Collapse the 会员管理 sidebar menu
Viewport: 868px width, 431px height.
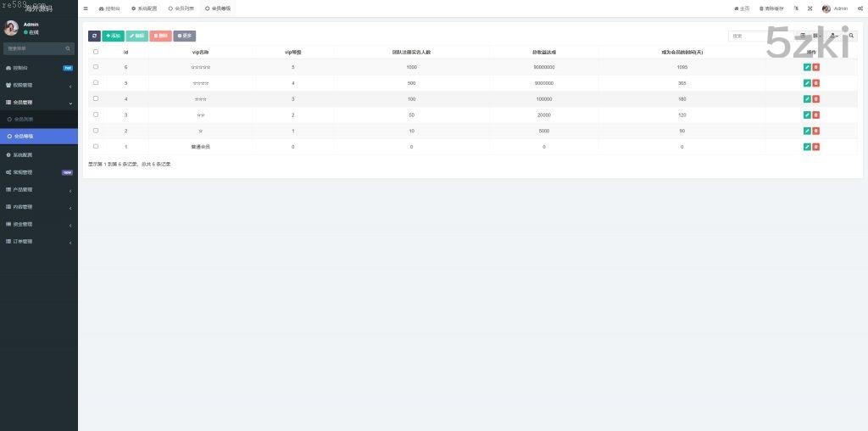[38, 102]
